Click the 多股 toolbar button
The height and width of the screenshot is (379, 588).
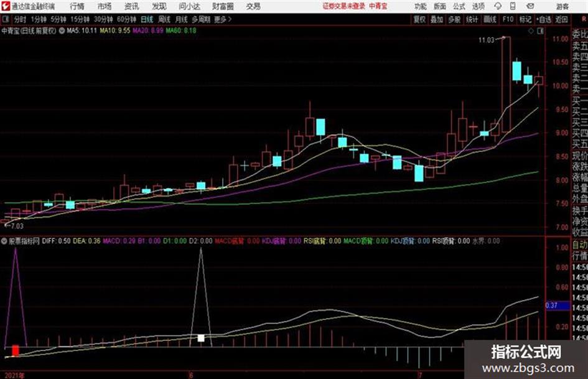(x=454, y=19)
